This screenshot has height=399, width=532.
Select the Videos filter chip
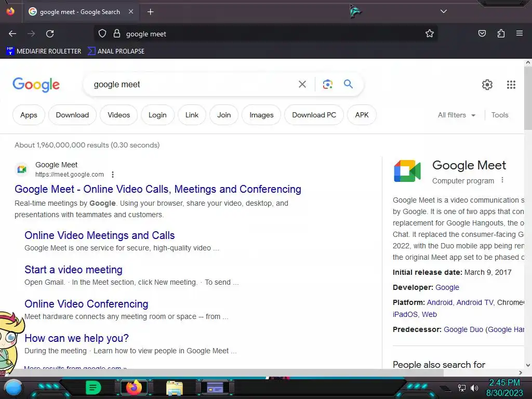pyautogui.click(x=119, y=115)
